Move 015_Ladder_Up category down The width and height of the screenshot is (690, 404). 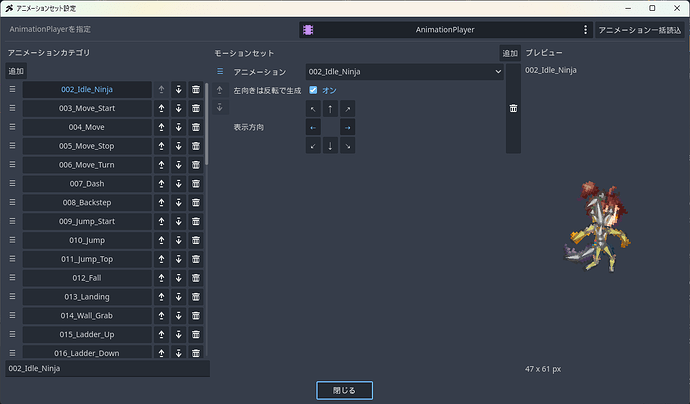click(x=179, y=335)
